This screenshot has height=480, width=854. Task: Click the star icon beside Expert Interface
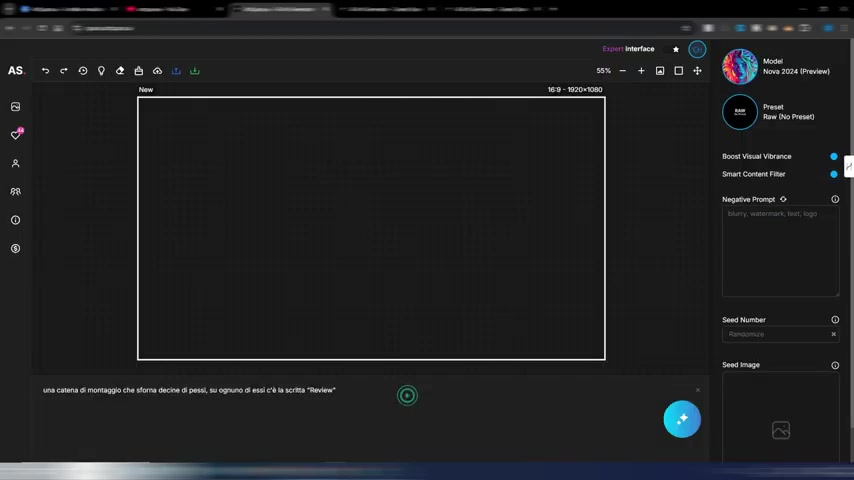[676, 50]
